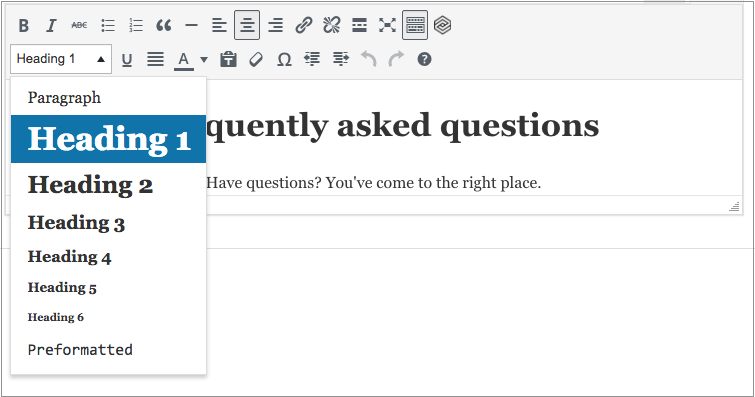This screenshot has height=397, width=755.
Task: Toggle italic formatting
Action: (x=51, y=25)
